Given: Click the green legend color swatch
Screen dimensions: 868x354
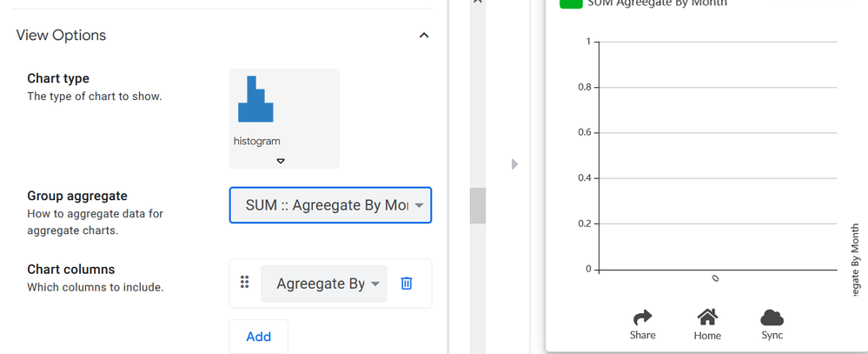Looking at the screenshot, I should pyautogui.click(x=571, y=3).
